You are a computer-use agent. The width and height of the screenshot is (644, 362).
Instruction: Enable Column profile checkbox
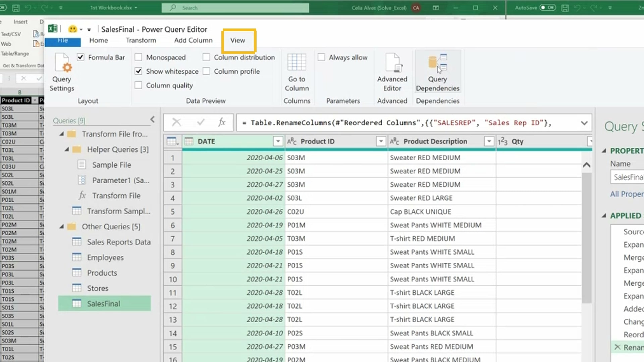[206, 71]
